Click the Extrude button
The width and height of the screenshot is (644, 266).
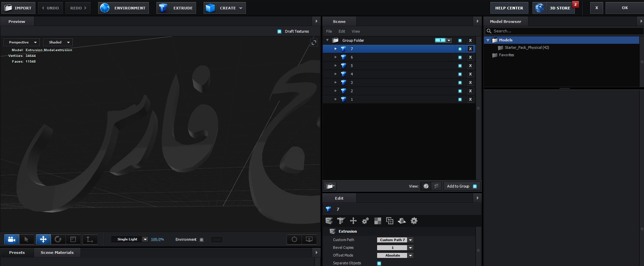coord(177,8)
